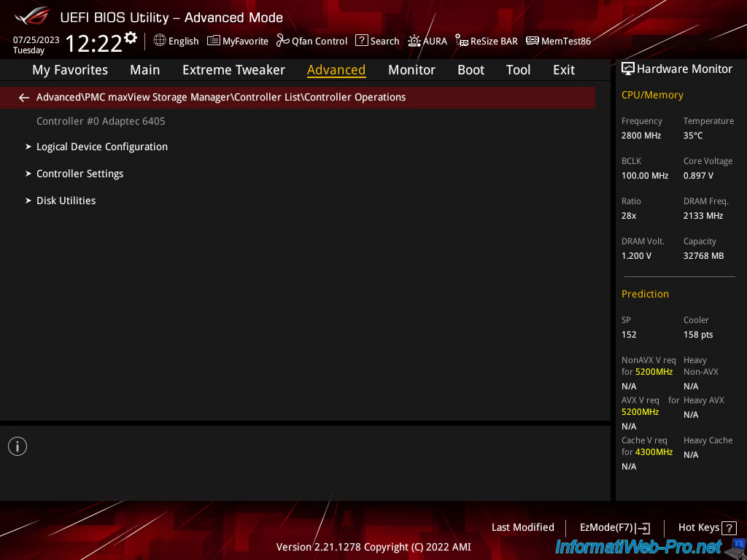Image resolution: width=747 pixels, height=560 pixels.
Task: Click the AURA lighting icon
Action: pyautogui.click(x=414, y=41)
